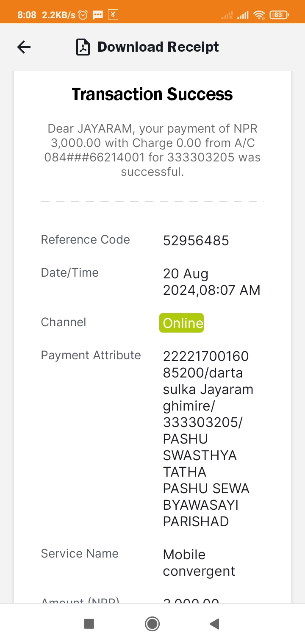Tap the Download Receipt label
This screenshot has width=305, height=644.
tap(158, 47)
